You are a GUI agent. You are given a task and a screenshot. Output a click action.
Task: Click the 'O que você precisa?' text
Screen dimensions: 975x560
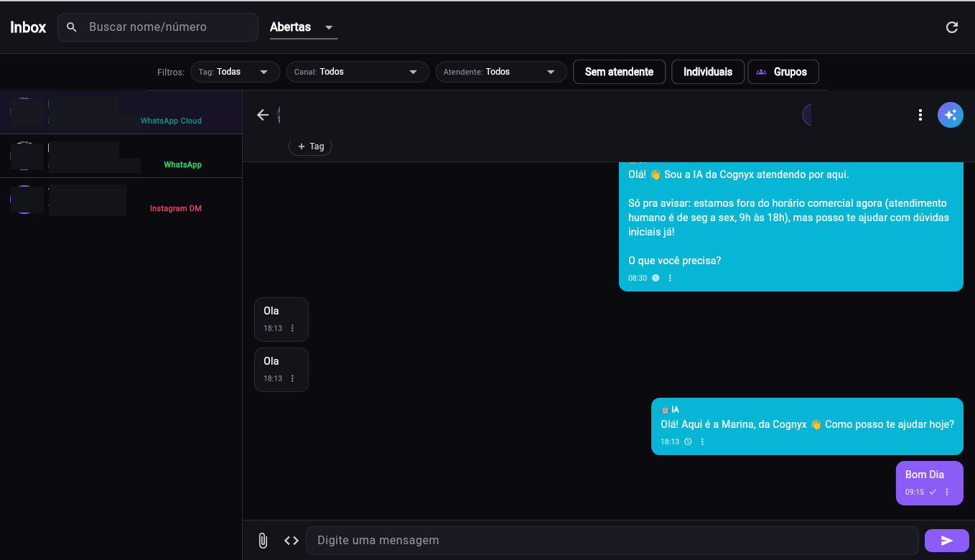(x=675, y=261)
